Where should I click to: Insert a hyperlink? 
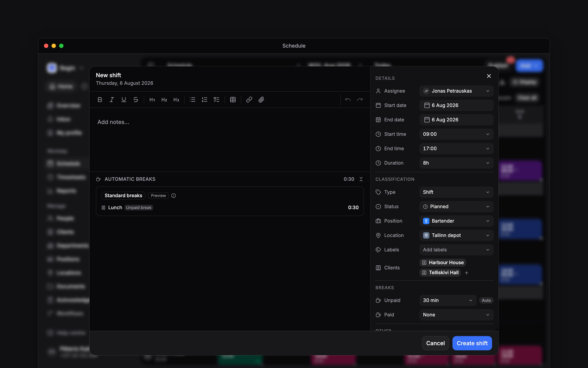[249, 100]
